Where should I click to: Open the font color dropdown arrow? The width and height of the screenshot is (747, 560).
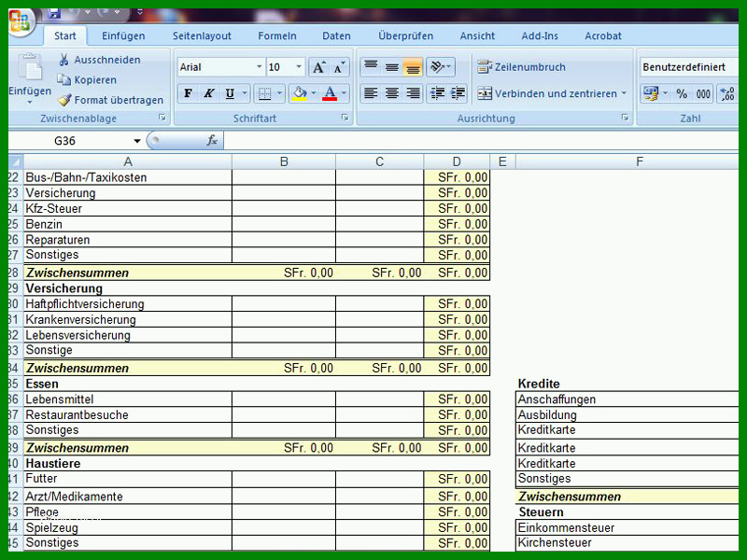pos(344,93)
